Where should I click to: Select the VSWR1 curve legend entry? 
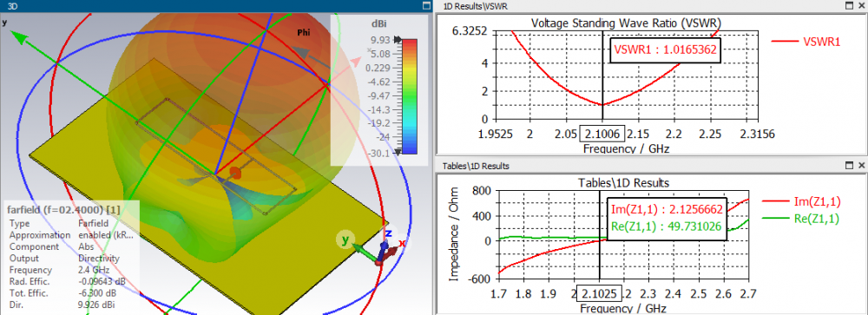click(x=806, y=42)
